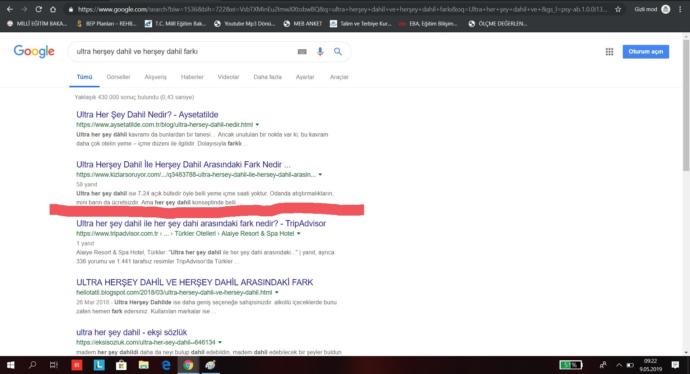Switch to the Görseller tab
The image size is (690, 374).
118,77
